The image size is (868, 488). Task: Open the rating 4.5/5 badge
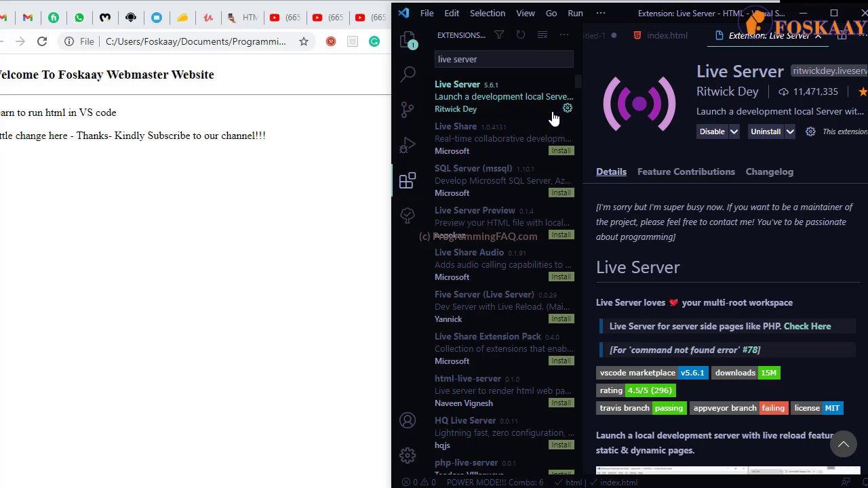click(x=636, y=390)
